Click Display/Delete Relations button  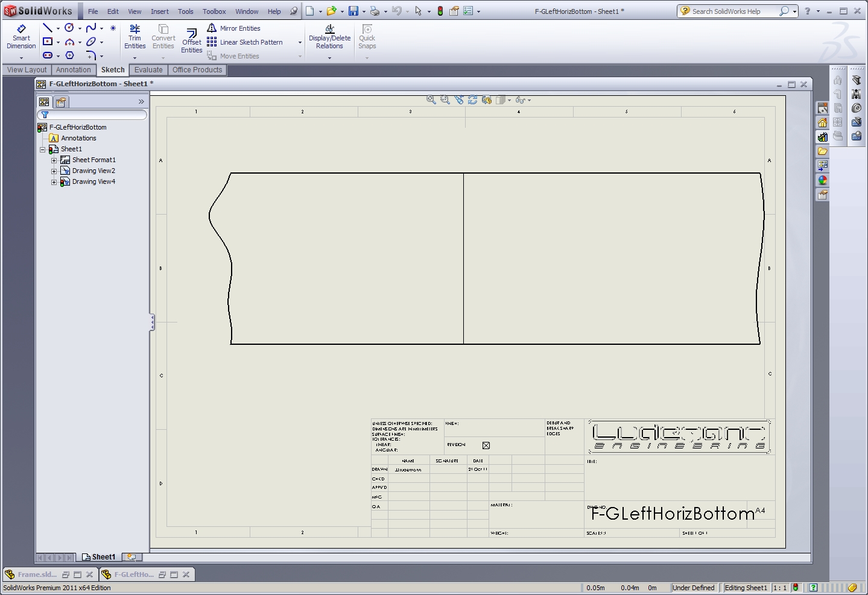click(x=329, y=37)
